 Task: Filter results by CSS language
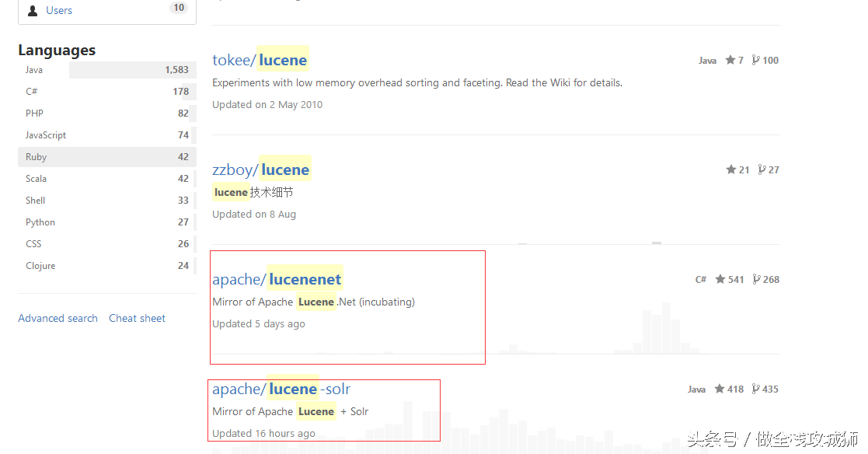[x=106, y=243]
